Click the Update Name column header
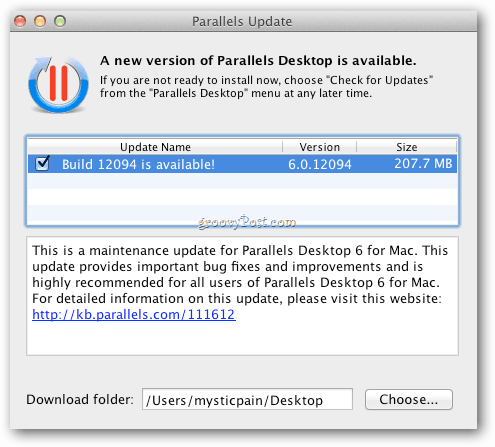Image resolution: width=495 pixels, height=447 pixels. pos(155,147)
